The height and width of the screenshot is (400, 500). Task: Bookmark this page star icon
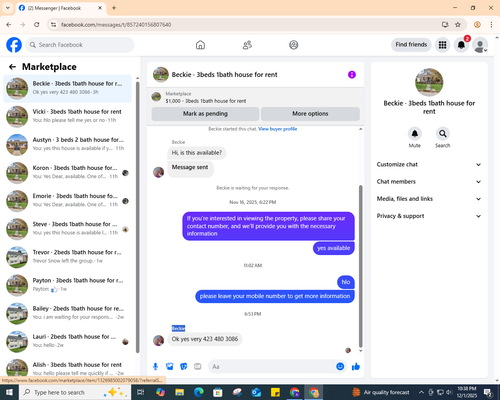tap(458, 25)
